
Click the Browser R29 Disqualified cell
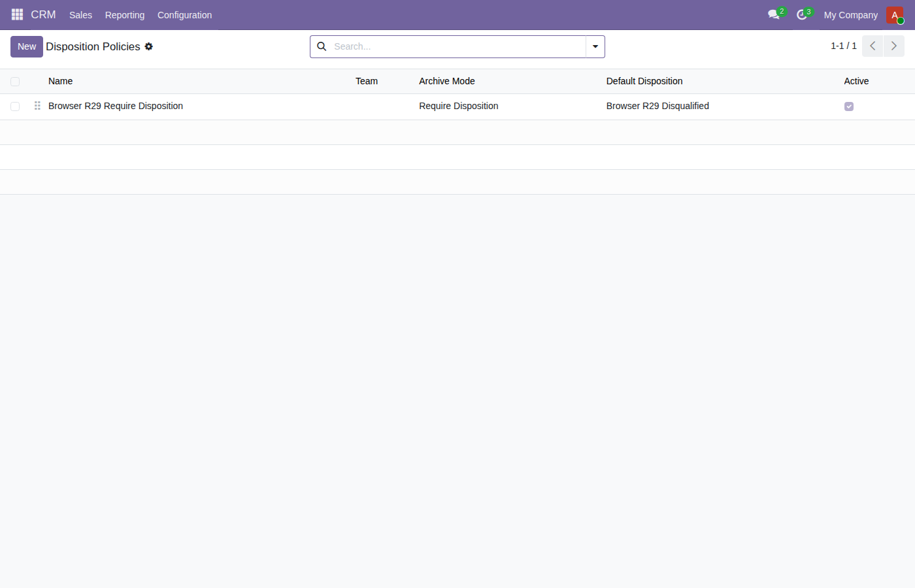[657, 106]
